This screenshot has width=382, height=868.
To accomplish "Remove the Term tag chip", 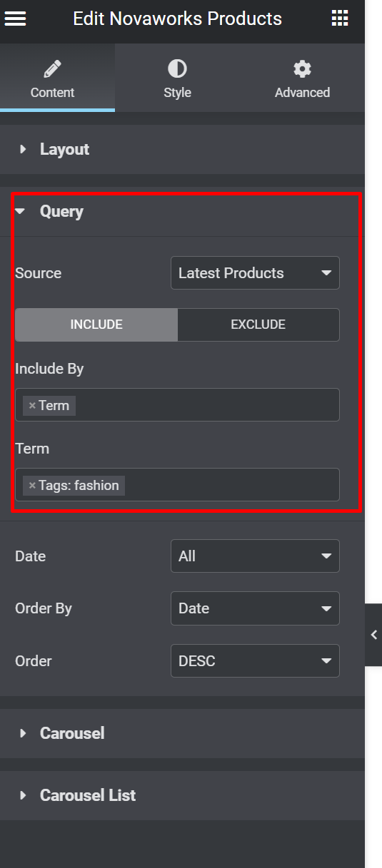I will click(x=32, y=406).
